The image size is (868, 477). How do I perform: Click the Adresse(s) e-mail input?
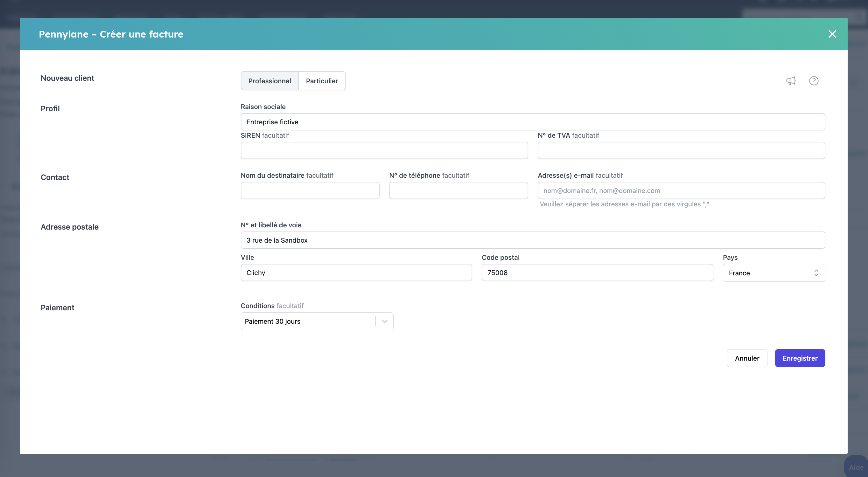(x=681, y=191)
